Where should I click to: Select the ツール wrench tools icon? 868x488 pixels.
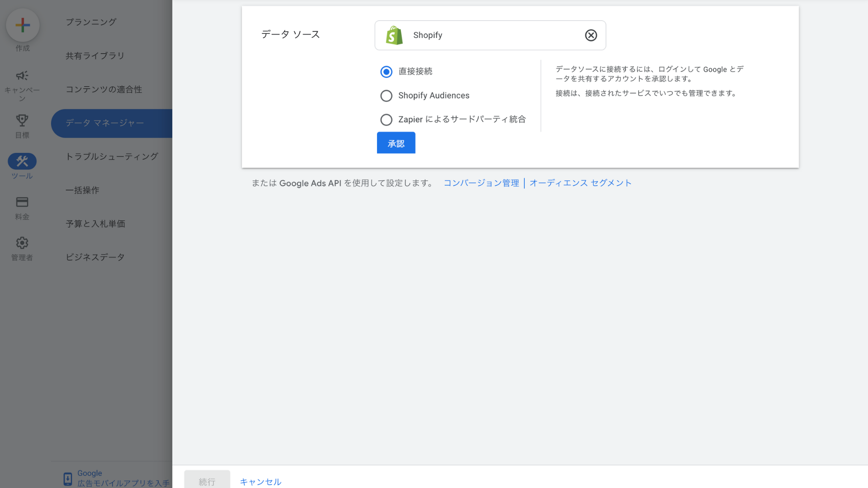[22, 161]
